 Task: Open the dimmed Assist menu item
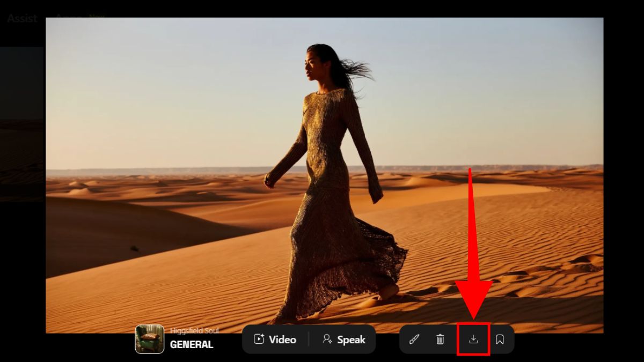22,18
